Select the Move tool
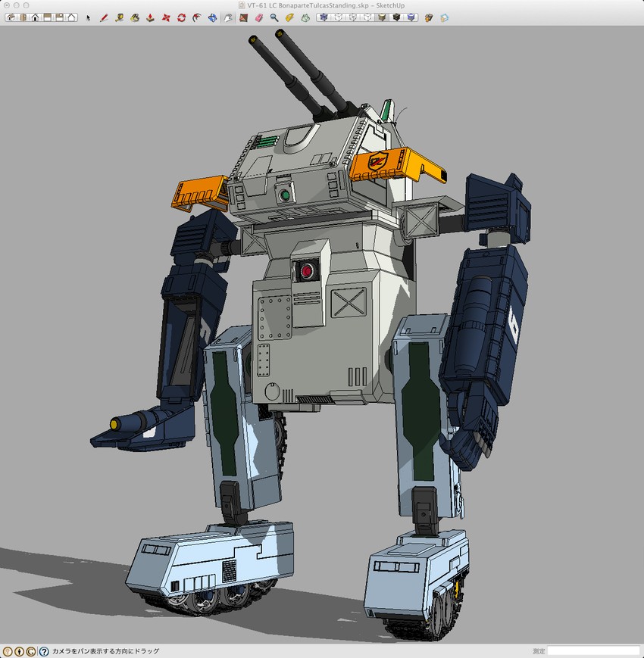Viewport: 644px width, 658px height. click(166, 17)
